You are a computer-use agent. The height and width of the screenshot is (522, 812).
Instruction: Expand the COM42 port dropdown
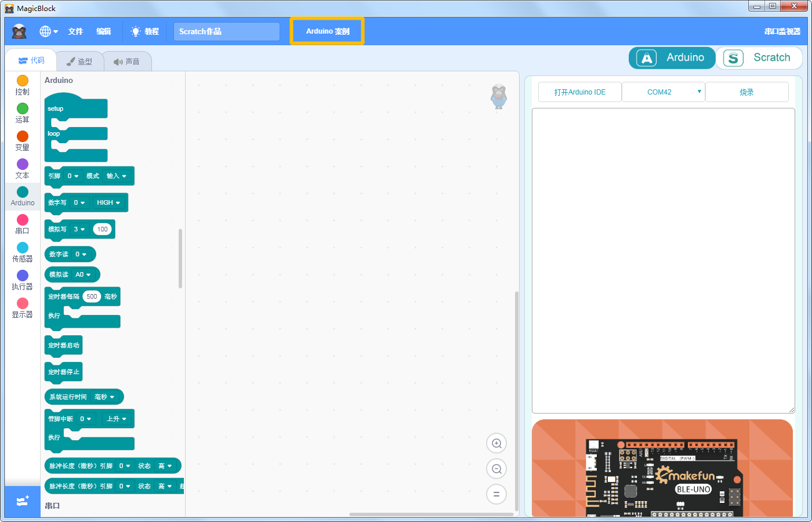coord(664,92)
